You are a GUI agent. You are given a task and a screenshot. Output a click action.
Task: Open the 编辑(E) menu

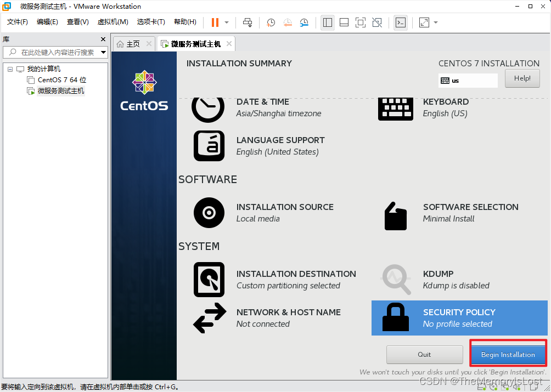(x=47, y=22)
